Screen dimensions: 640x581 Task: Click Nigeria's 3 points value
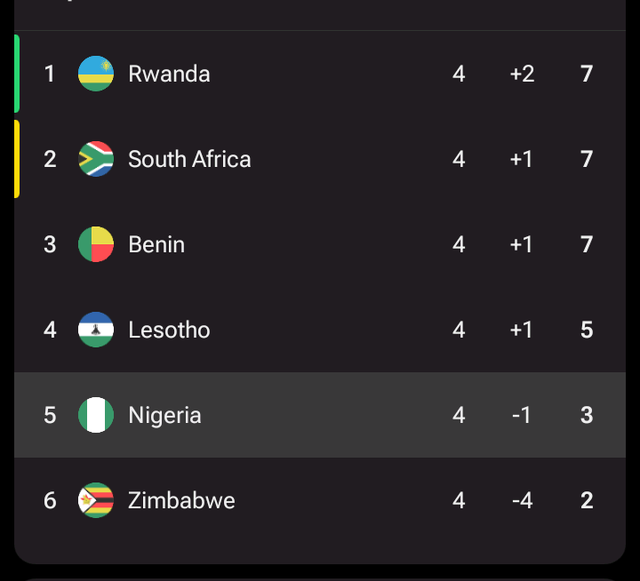(x=587, y=415)
